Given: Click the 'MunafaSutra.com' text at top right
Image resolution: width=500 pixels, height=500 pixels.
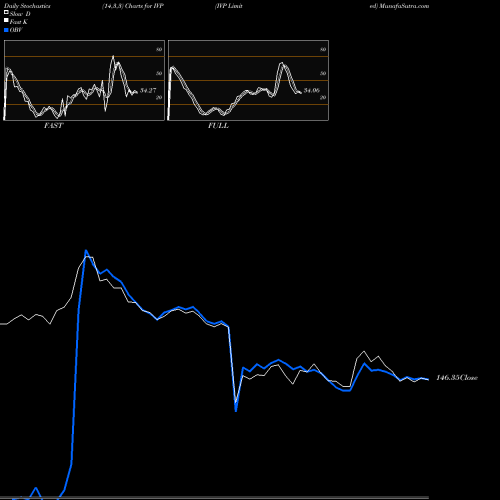Looking at the screenshot, I should [404, 6].
